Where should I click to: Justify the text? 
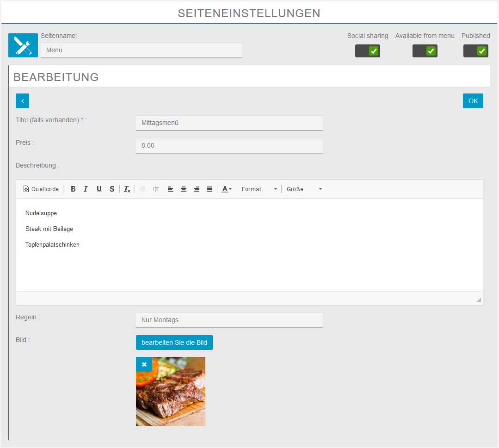[209, 189]
